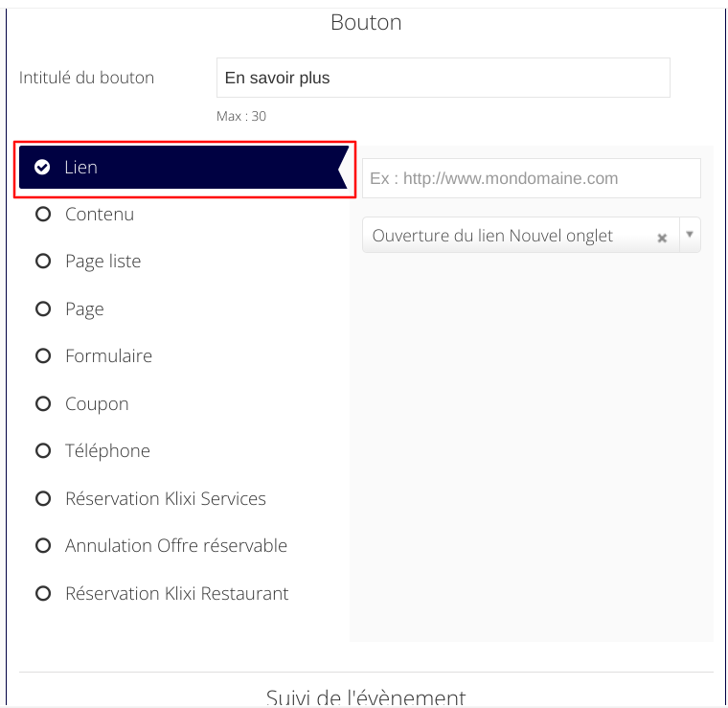Select Réservation Klixi Restaurant radio option
This screenshot has width=728, height=708.
42,594
